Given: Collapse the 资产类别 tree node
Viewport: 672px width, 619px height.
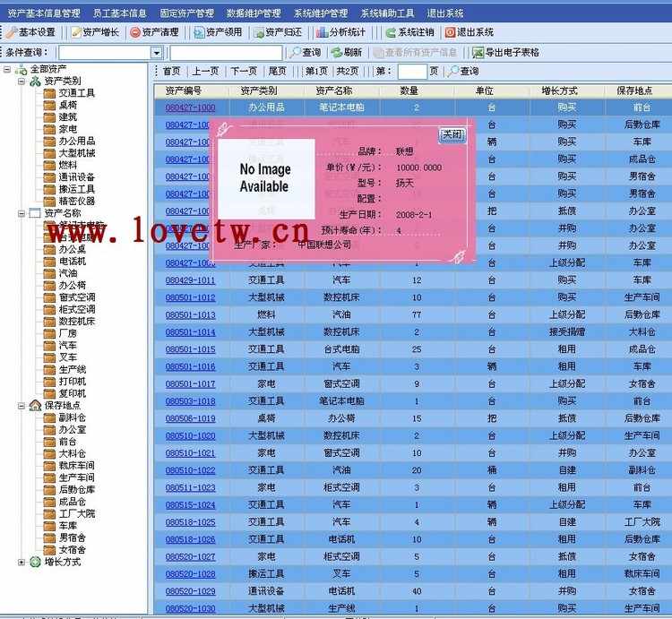Looking at the screenshot, I should (x=21, y=81).
